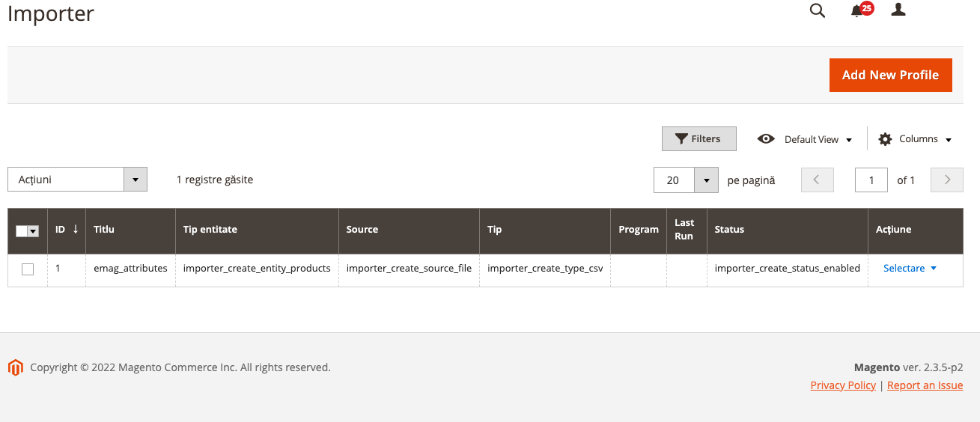Go to the previous page arrow
This screenshot has height=422, width=980.
(x=818, y=180)
